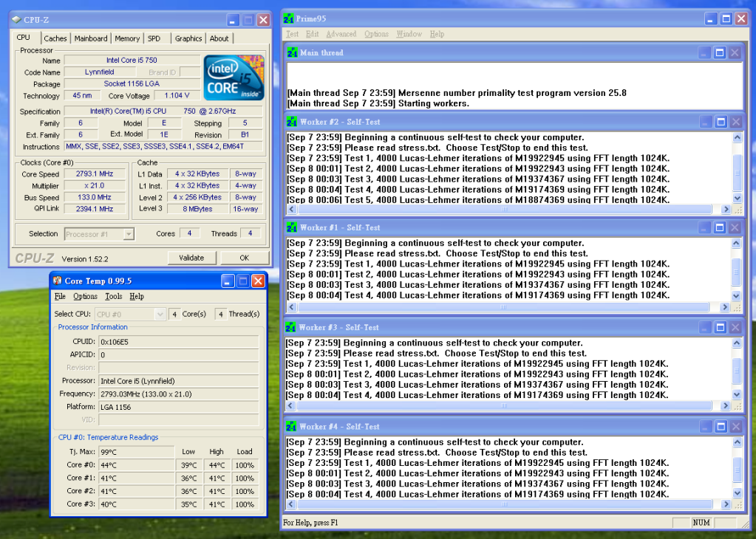Click the vertical scrollbar thumb in Worker #1
Viewport: 756px width, 539px height.
tap(736, 272)
